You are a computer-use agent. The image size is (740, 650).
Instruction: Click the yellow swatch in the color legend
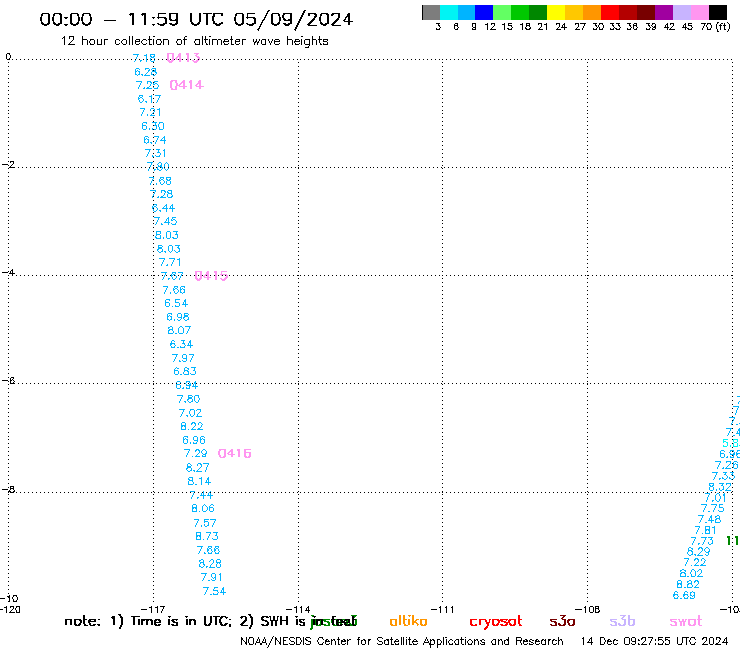556,12
